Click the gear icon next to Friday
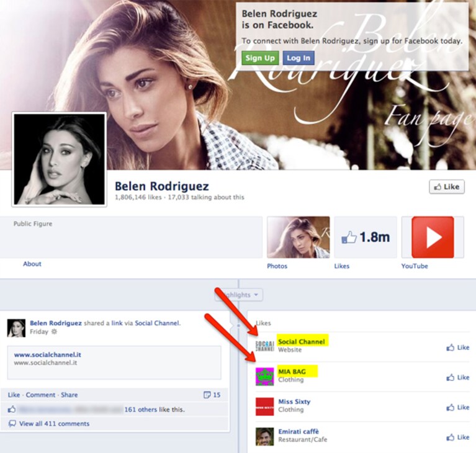This screenshot has width=476, height=453. (54, 331)
